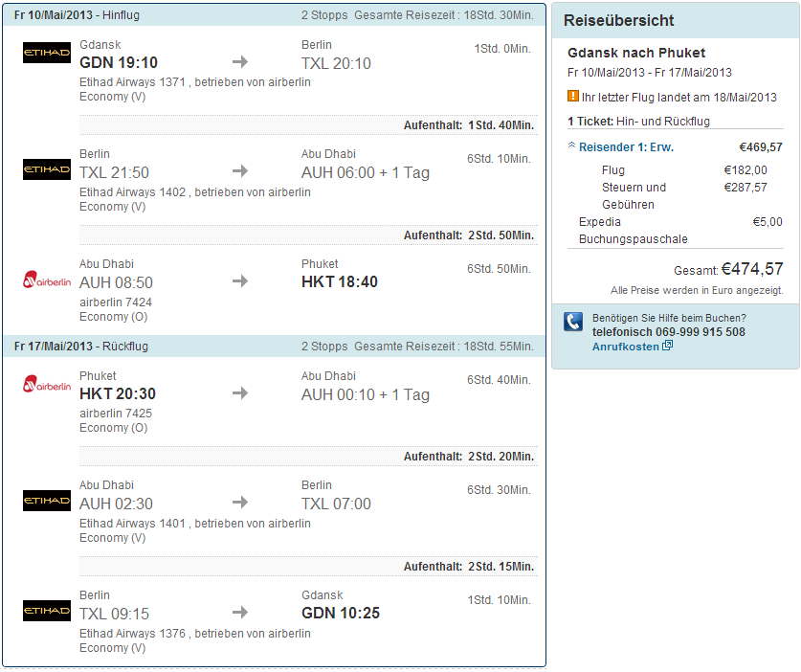This screenshot has width=801, height=672.
Task: Click the Etihad logo beside flight 1402
Action: [x=47, y=169]
